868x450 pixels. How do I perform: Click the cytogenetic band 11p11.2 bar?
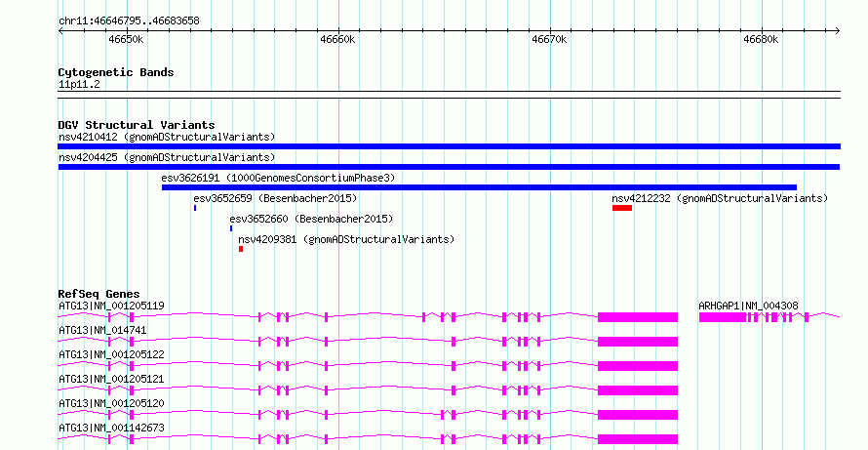pyautogui.click(x=449, y=95)
